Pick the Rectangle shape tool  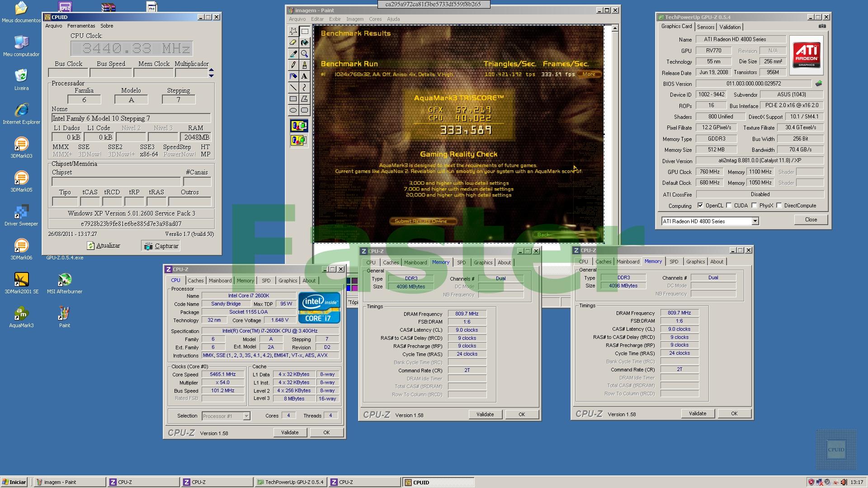(x=293, y=99)
